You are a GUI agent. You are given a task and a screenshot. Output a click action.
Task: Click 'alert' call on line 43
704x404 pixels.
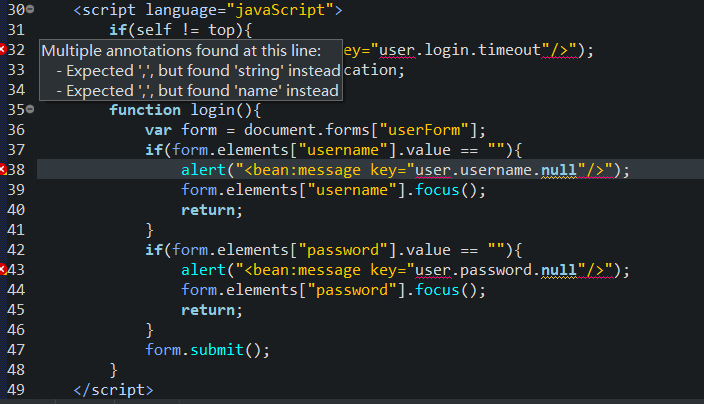click(203, 270)
